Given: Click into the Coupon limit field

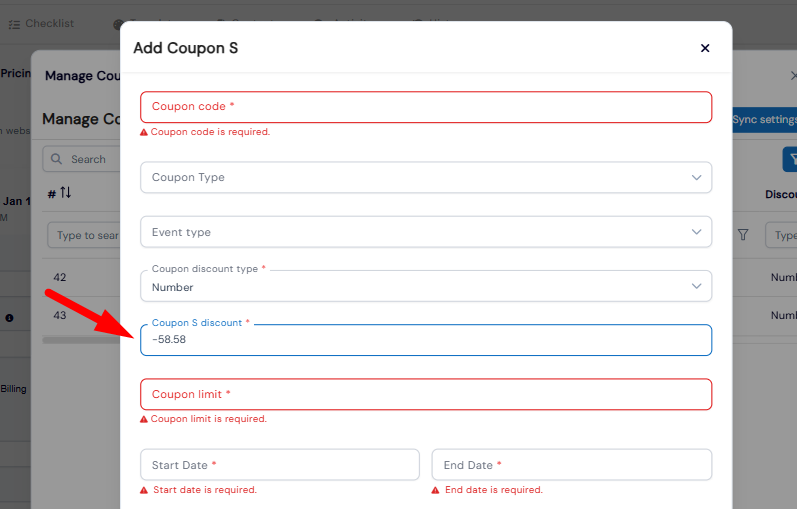Looking at the screenshot, I should pyautogui.click(x=426, y=394).
